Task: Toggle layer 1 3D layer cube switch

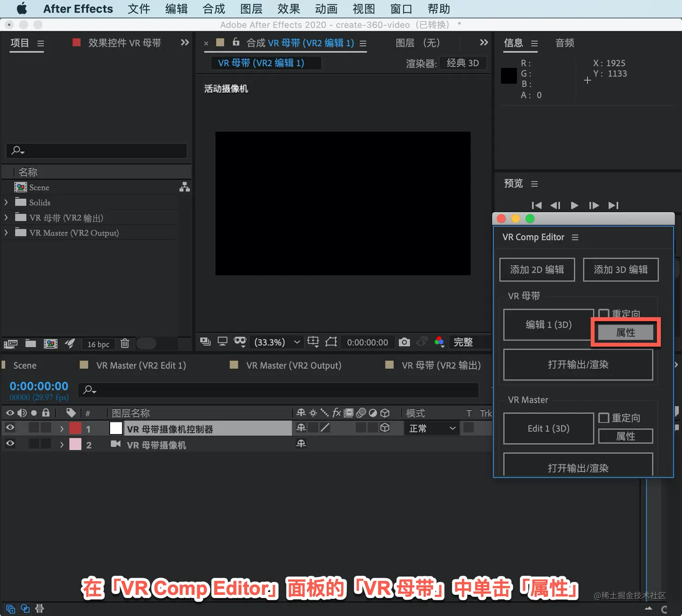Action: click(x=385, y=427)
